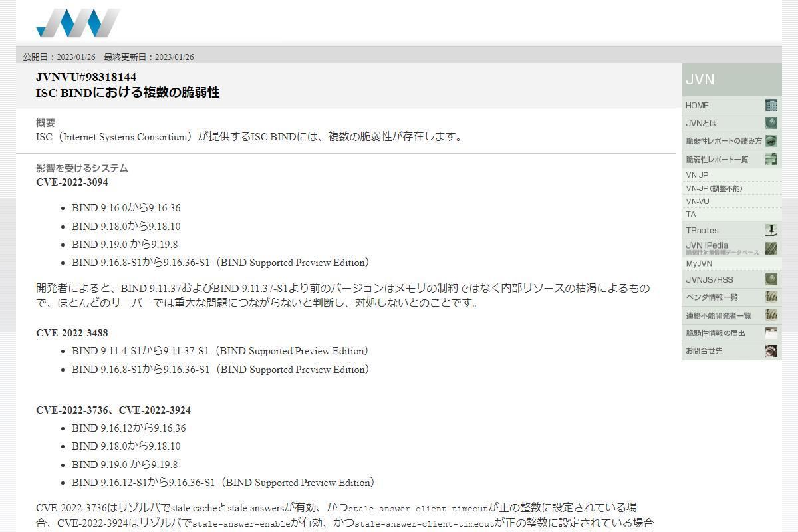Click list item BIND 9.16.12から9.16.36
Image resolution: width=798 pixels, height=532 pixels.
(x=129, y=428)
